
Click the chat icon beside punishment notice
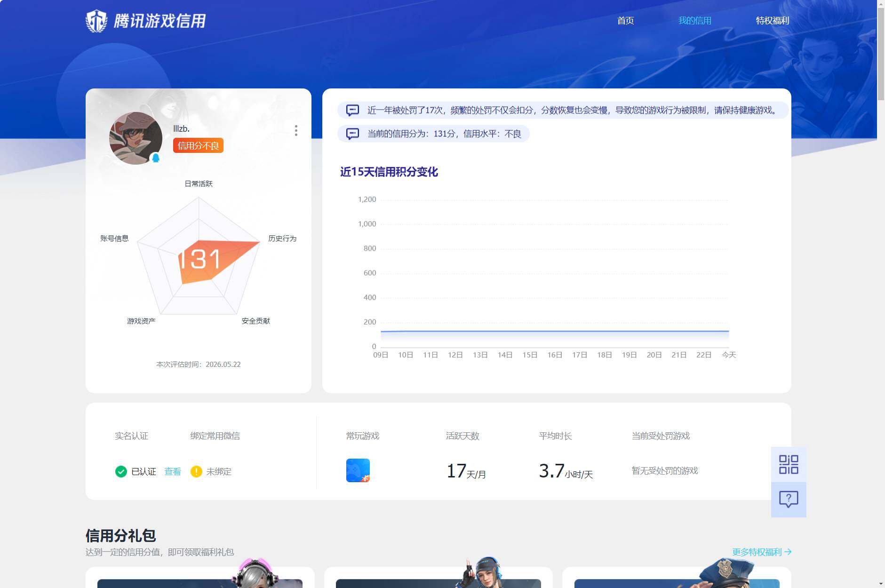pos(352,110)
